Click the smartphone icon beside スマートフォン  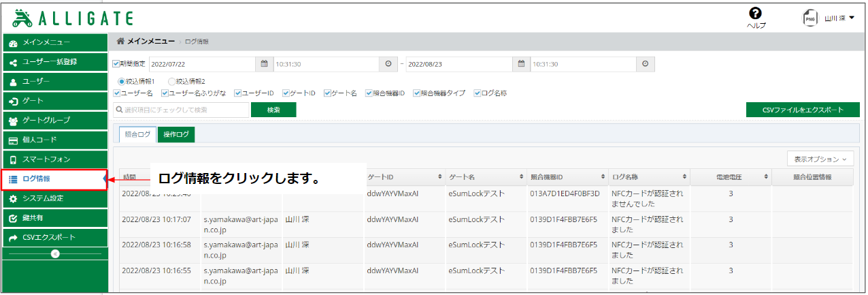point(13,160)
